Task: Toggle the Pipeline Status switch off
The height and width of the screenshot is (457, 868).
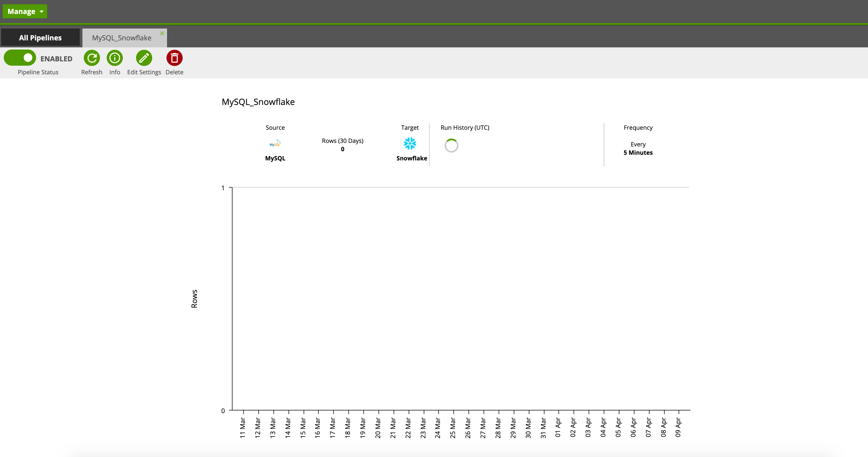Action: click(20, 58)
